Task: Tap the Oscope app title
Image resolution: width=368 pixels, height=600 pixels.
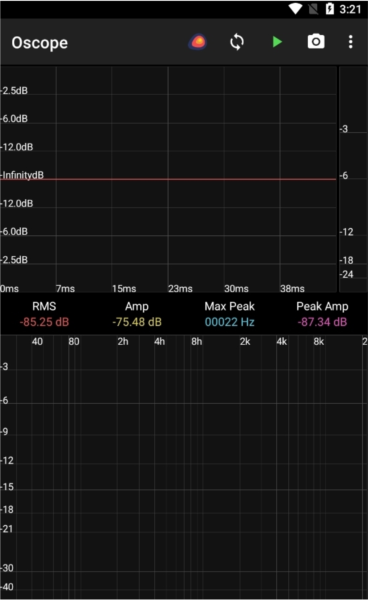Action: pyautogui.click(x=39, y=43)
